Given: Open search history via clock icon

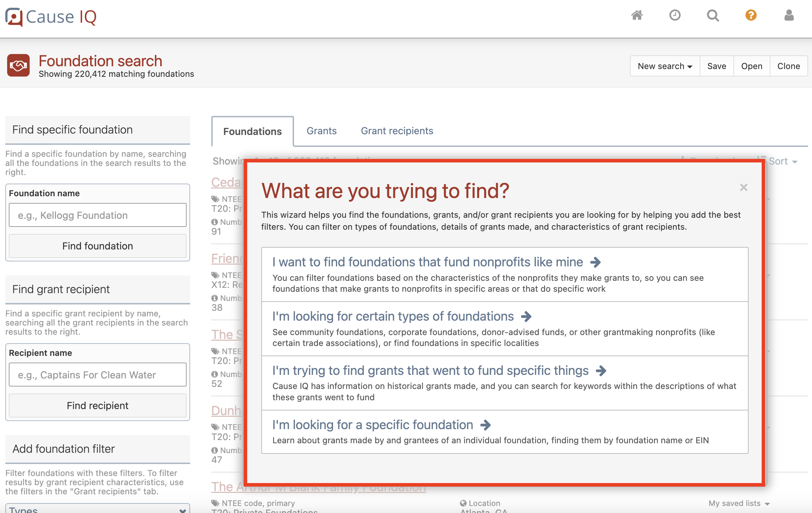Looking at the screenshot, I should pyautogui.click(x=675, y=16).
